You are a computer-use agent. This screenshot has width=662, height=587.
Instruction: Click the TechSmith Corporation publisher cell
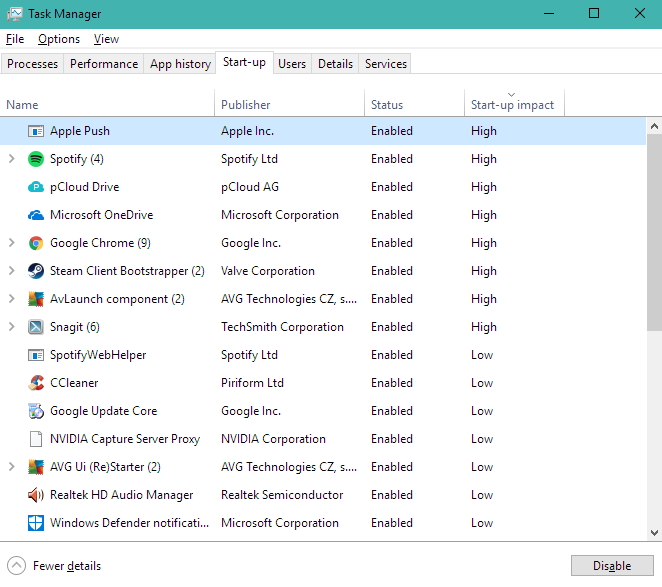pyautogui.click(x=282, y=327)
